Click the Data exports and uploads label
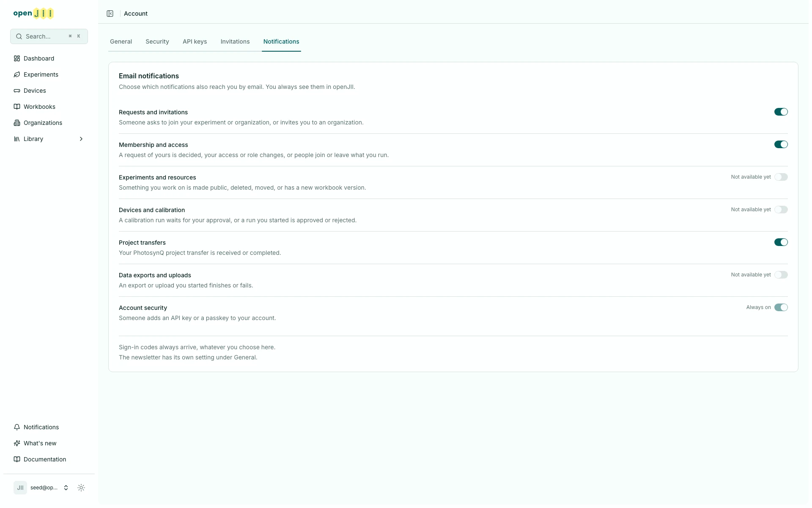 155,275
